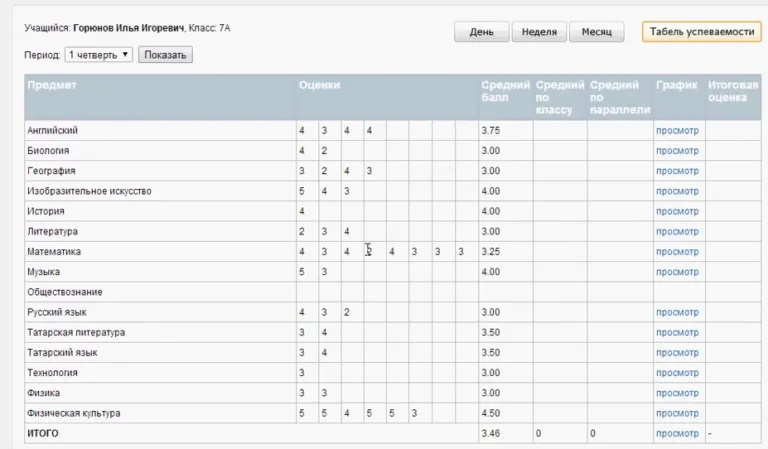The image size is (768, 449).
Task: Click the 'Показать' button
Action: (x=165, y=55)
